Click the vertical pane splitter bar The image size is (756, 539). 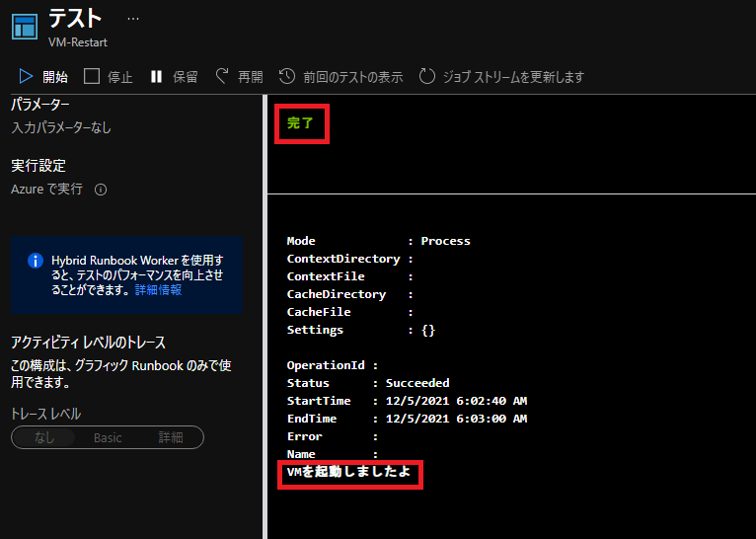265,317
